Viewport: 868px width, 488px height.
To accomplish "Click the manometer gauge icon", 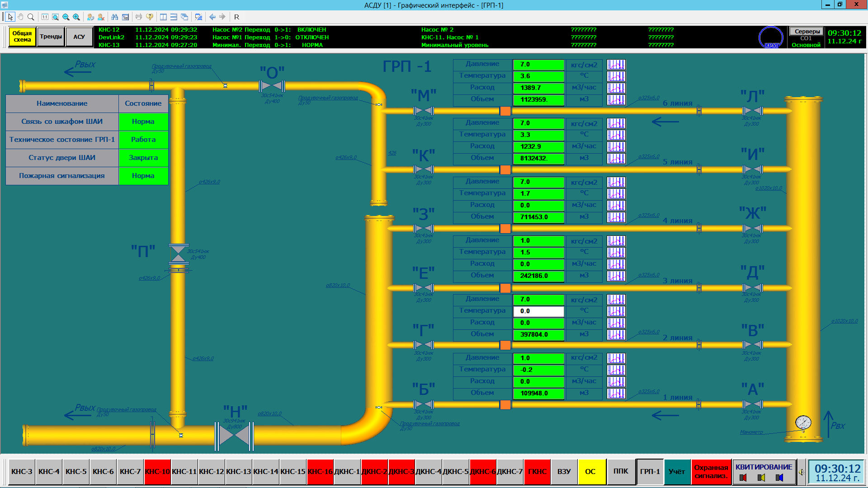I will click(x=803, y=422).
